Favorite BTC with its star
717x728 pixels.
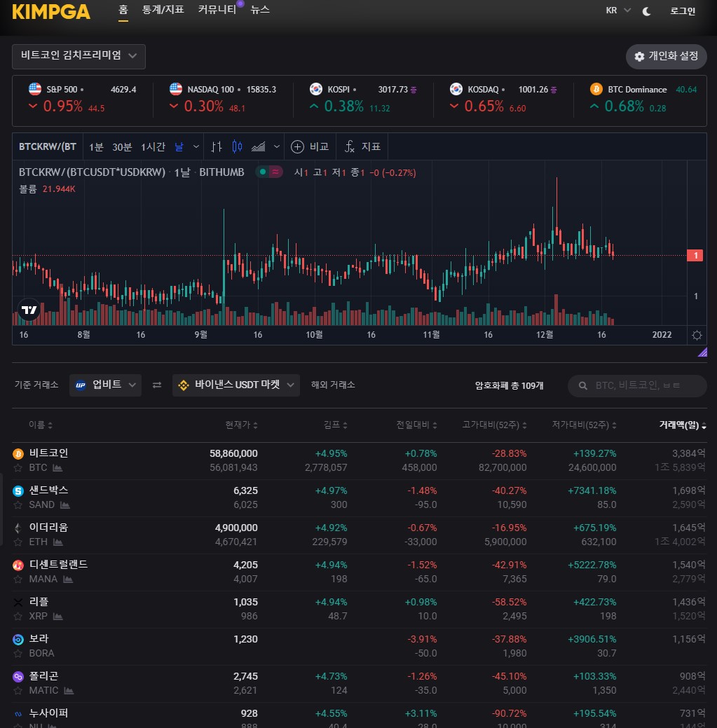(x=18, y=467)
